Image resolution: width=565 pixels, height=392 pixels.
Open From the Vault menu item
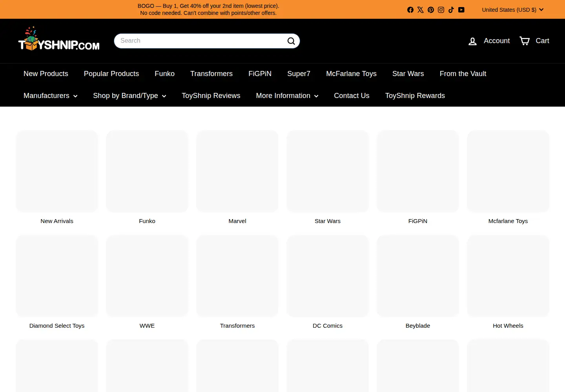point(463,74)
